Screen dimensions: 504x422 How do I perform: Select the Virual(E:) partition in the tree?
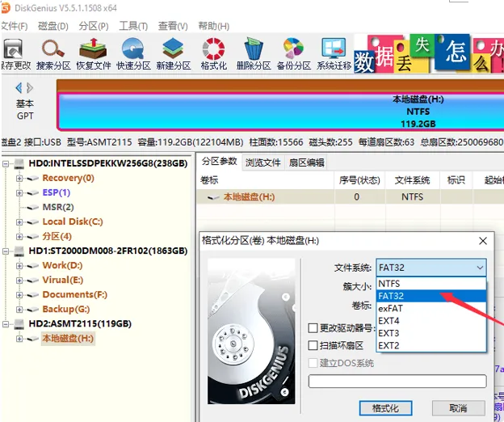(x=63, y=281)
